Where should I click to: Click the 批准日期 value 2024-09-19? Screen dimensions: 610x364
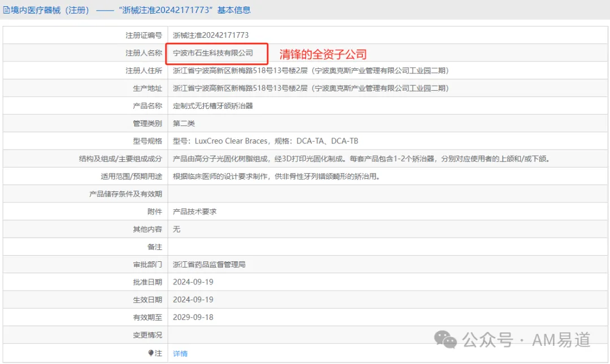[x=193, y=282]
